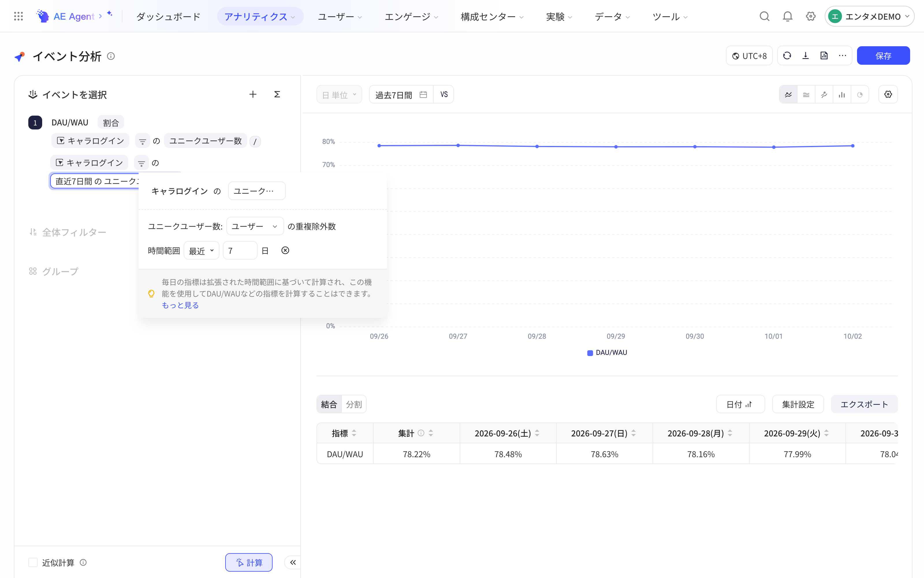Collapse the left panel with double chevron

pos(293,562)
